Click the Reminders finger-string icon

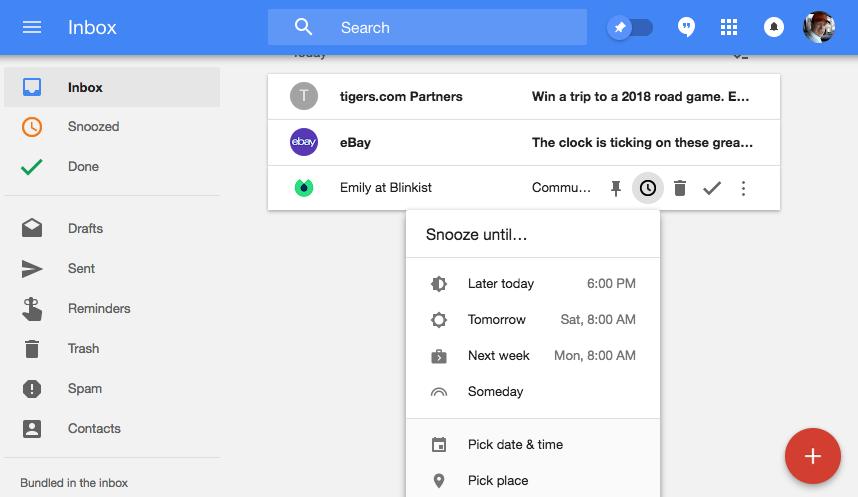pyautogui.click(x=32, y=309)
